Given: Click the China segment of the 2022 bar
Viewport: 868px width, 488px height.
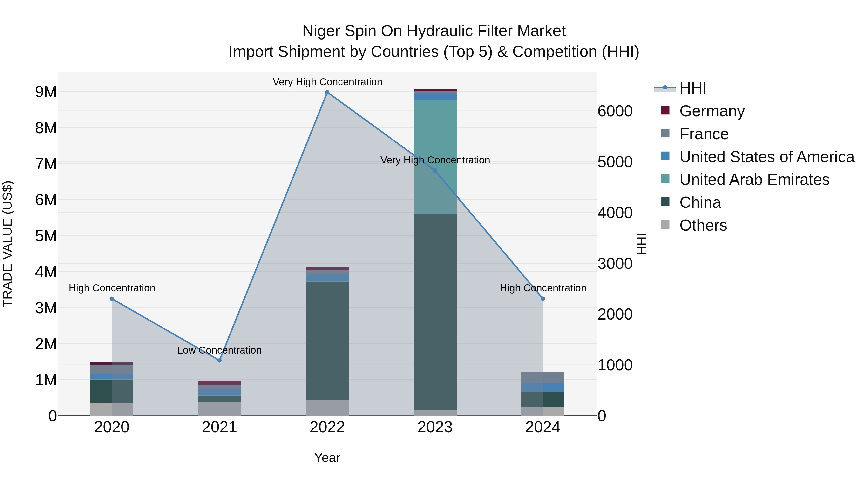Looking at the screenshot, I should click(x=327, y=341).
